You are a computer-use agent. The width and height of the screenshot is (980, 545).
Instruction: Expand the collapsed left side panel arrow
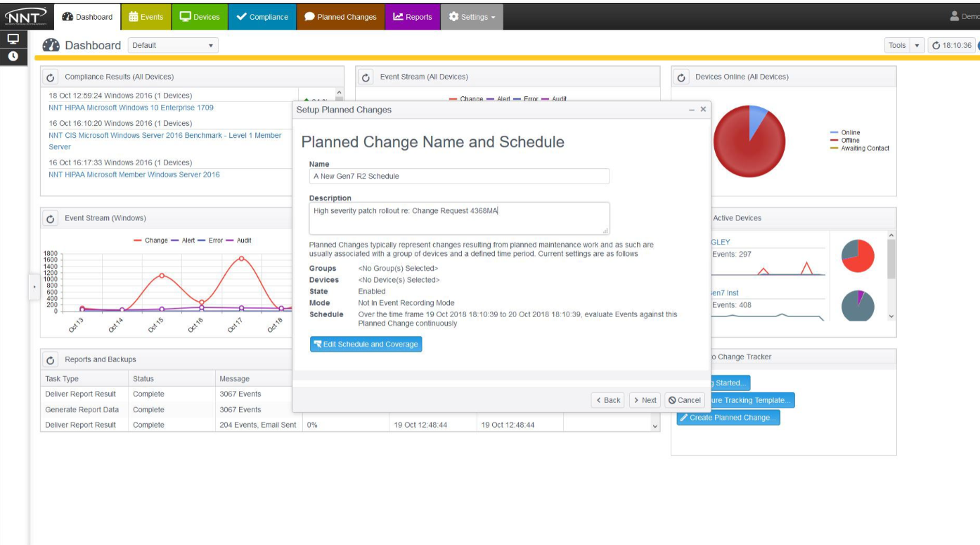pos(33,287)
